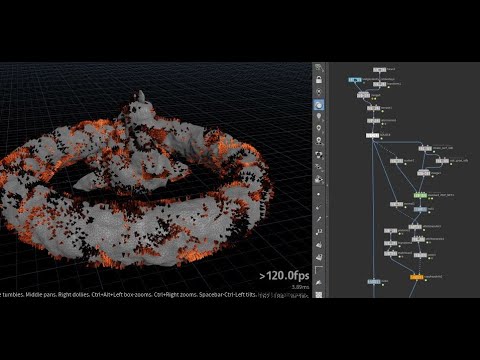Click the icon directly below the camera-shaped icon
The width and height of the screenshot is (480, 360).
319,167
